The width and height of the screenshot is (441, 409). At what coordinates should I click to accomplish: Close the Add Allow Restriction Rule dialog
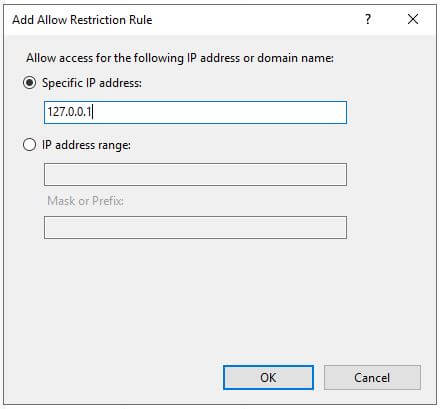coord(413,19)
